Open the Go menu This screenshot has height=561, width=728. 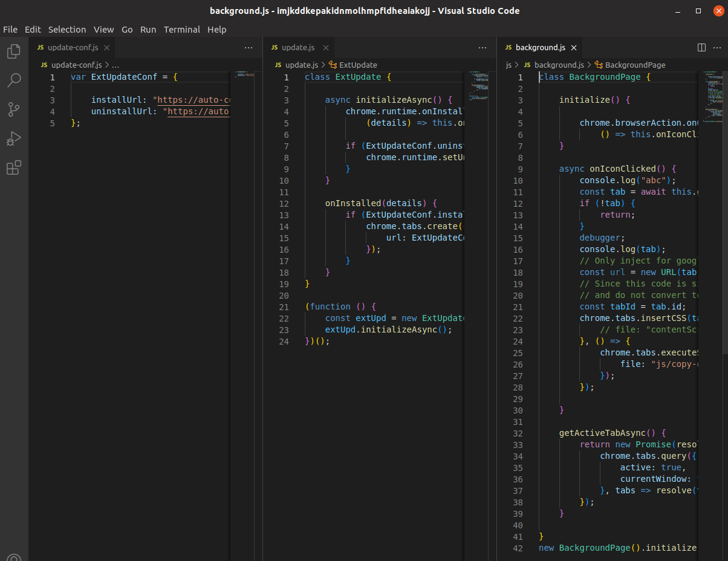(127, 29)
